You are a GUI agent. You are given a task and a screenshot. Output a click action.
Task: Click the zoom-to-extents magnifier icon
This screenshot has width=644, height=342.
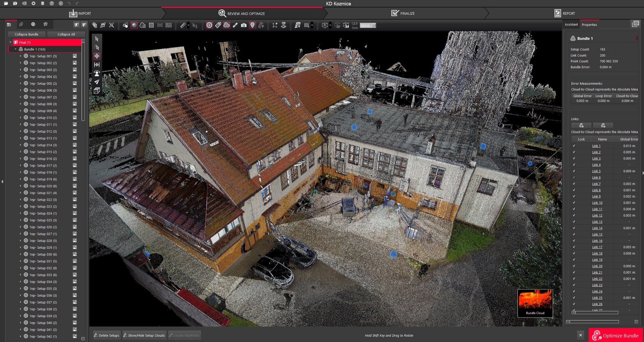(112, 25)
